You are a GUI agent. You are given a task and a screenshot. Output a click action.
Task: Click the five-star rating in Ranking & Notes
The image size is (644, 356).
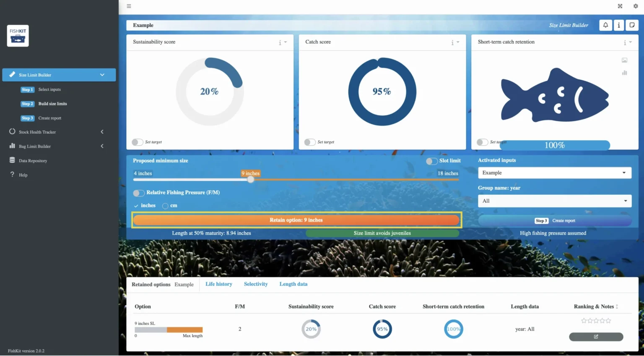[x=596, y=321]
